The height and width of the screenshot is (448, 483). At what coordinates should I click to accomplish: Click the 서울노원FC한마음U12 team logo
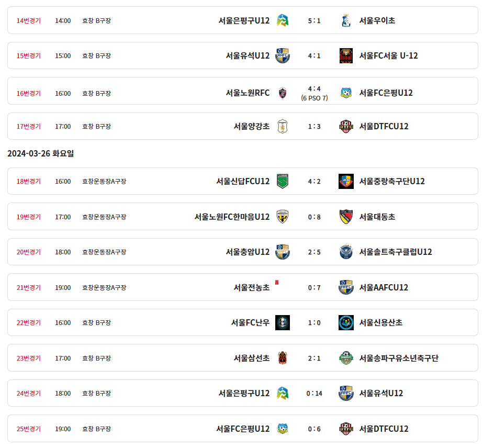coord(283,217)
